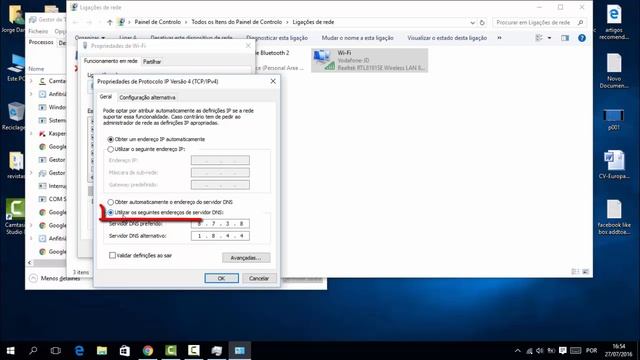Click the Nome column header in Task Manager
Viewport: 640px width, 360px height.
tap(36, 69)
